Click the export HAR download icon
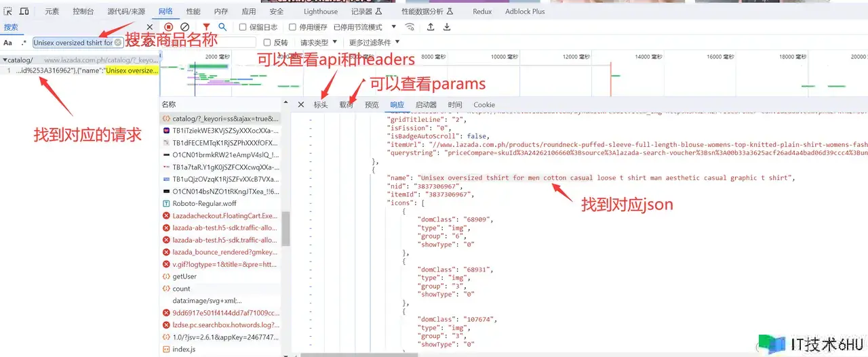 [x=447, y=27]
